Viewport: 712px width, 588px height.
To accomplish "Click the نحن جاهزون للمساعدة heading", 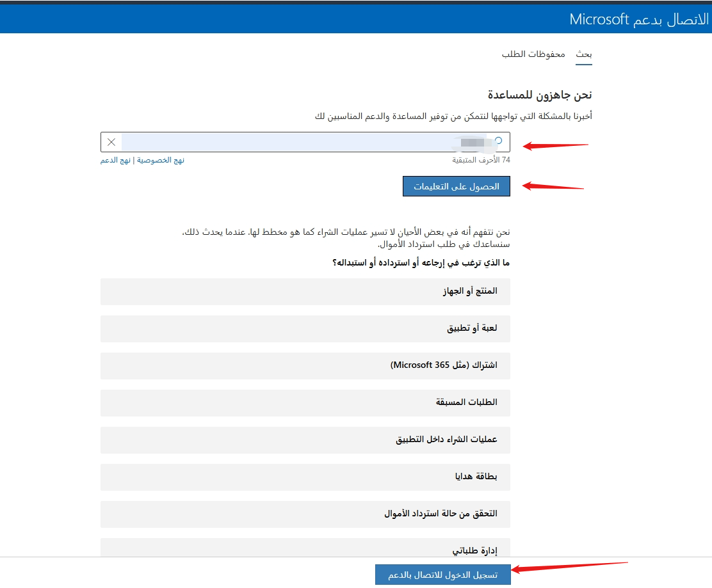I will [540, 95].
